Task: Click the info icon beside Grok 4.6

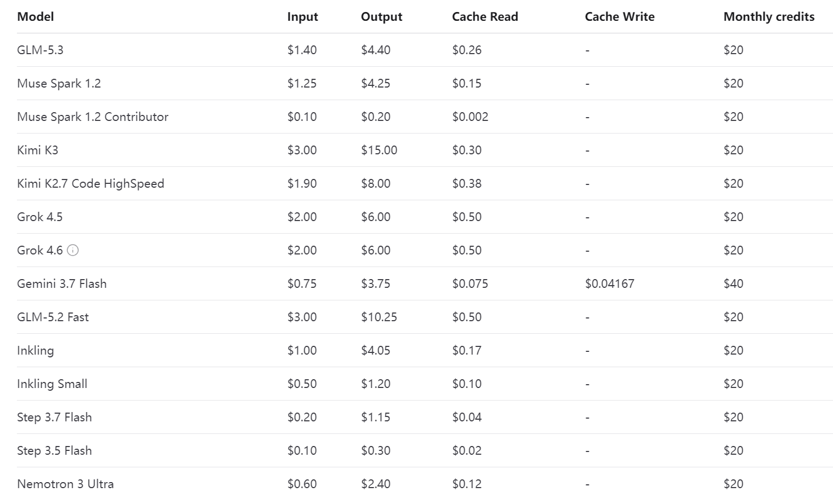Action: pyautogui.click(x=73, y=250)
